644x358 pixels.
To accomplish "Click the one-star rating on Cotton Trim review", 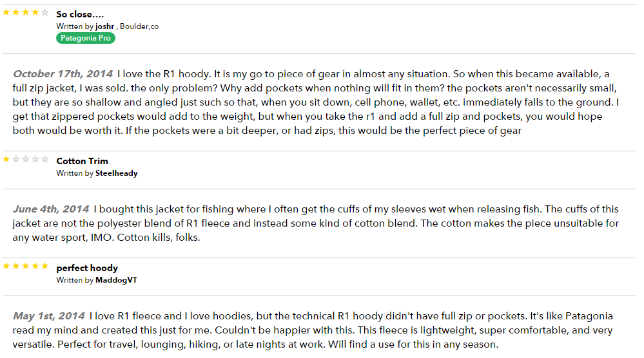I will (x=26, y=159).
